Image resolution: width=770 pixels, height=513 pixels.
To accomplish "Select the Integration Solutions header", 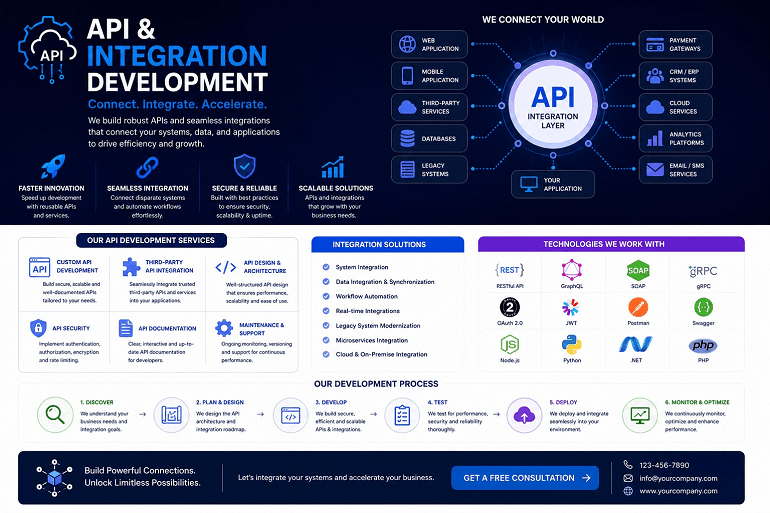I will coord(387,244).
